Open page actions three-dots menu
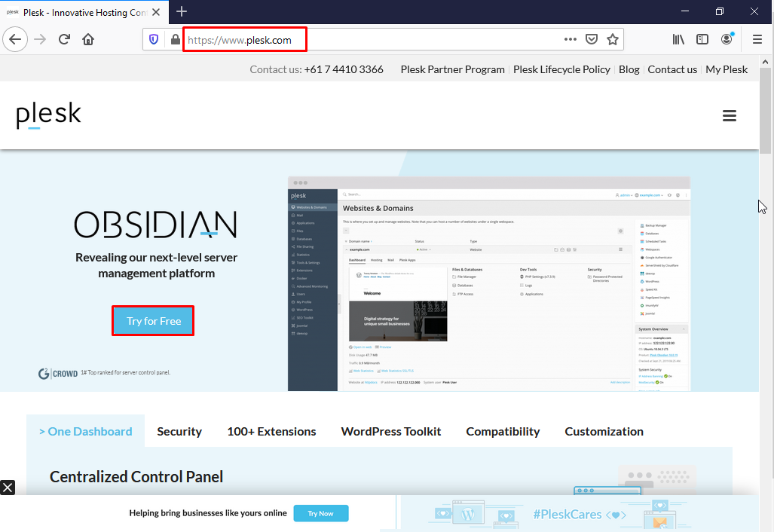774x532 pixels. click(x=570, y=39)
